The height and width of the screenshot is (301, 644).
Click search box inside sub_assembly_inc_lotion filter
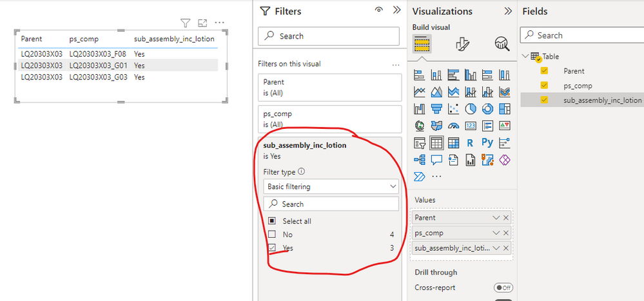click(x=331, y=204)
